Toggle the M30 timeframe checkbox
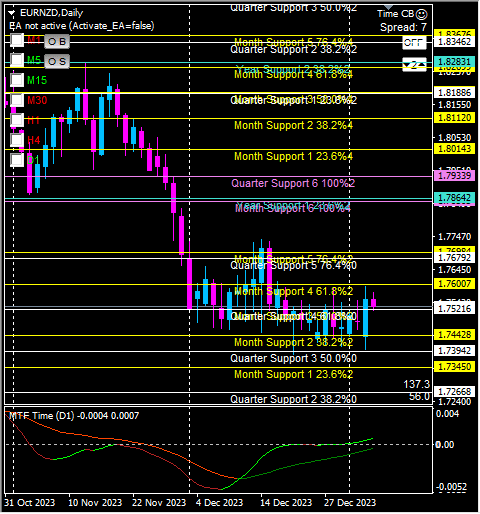This screenshot has width=480, height=514. point(17,100)
